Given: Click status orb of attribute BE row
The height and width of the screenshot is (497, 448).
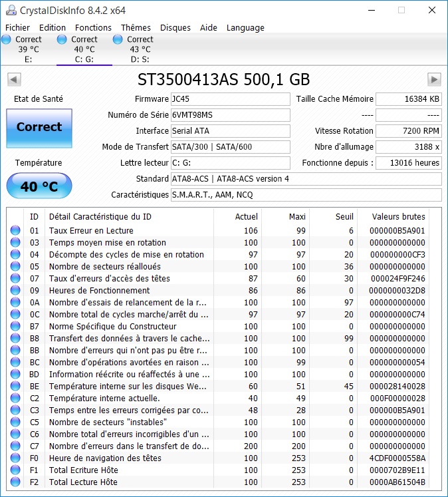Looking at the screenshot, I should (15, 387).
